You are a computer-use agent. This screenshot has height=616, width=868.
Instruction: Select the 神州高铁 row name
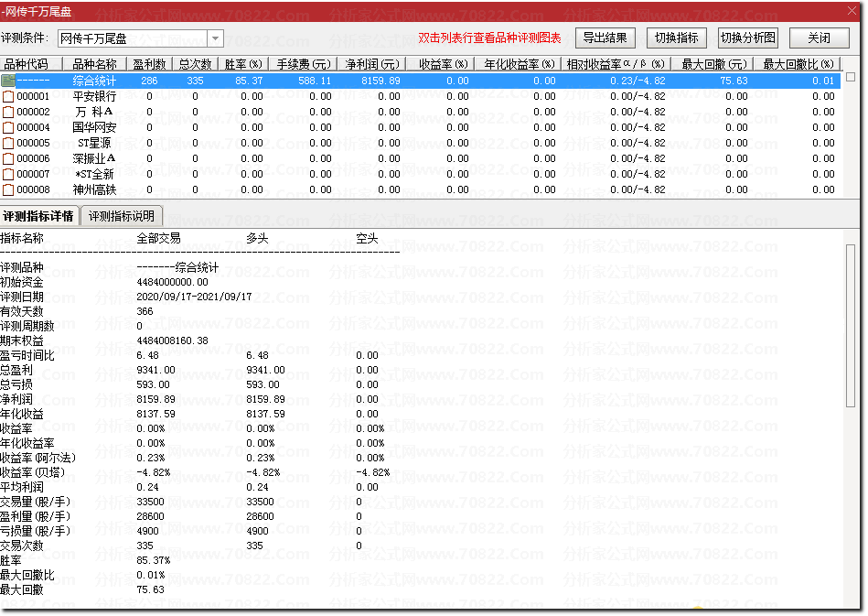tap(94, 189)
